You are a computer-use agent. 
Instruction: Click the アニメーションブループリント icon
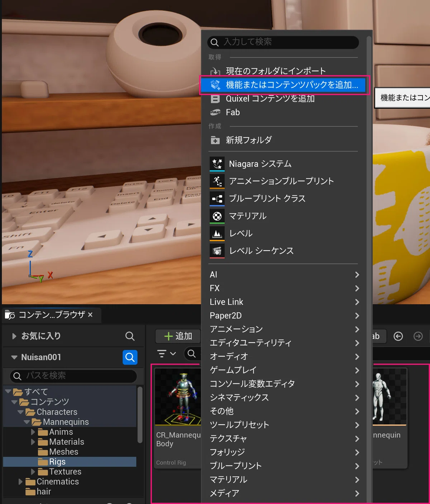point(217,181)
